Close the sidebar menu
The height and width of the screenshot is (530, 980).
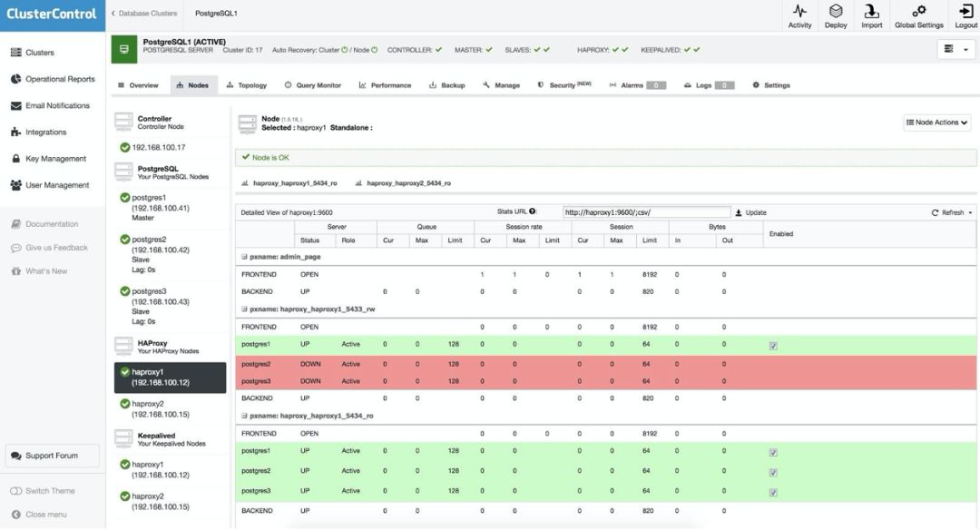click(39, 515)
